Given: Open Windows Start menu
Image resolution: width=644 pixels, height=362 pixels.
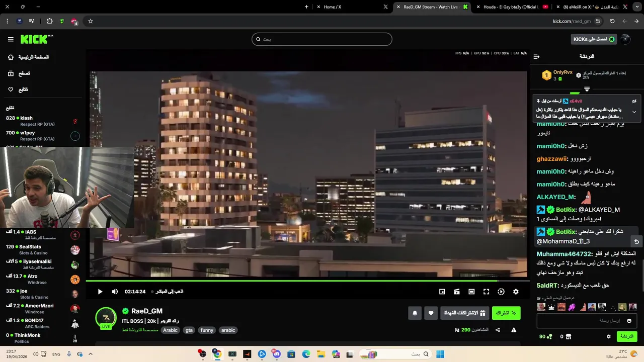Looking at the screenshot, I should click(440, 354).
